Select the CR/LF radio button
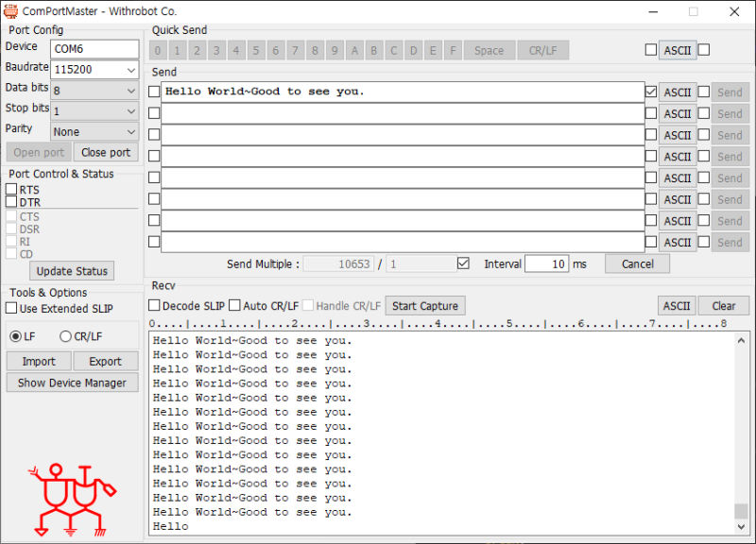Viewport: 756px width, 544px height. point(65,336)
